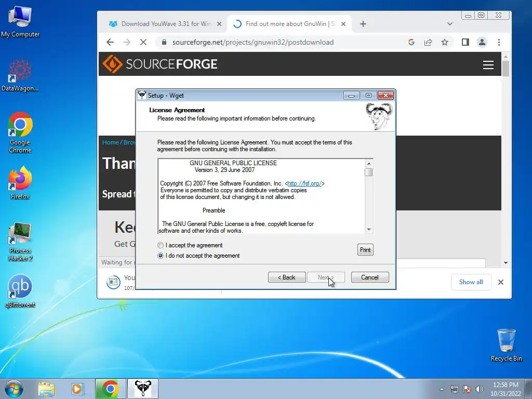532x399 pixels.
Task: Click Wget setup icon in taskbar
Action: [x=143, y=389]
